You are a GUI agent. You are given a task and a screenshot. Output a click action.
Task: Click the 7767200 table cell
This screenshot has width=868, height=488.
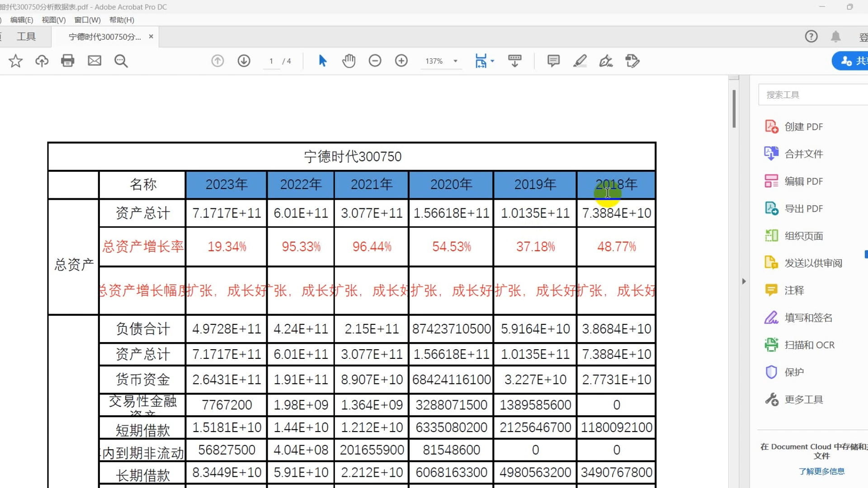point(226,405)
